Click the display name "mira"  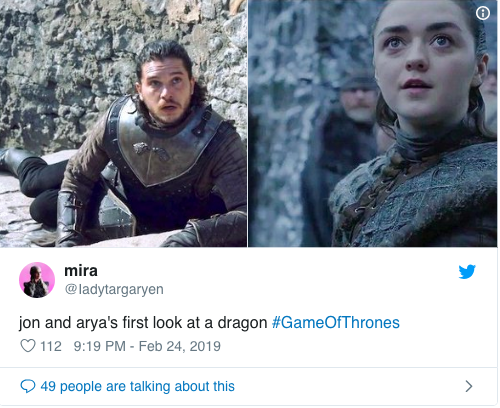coord(81,271)
